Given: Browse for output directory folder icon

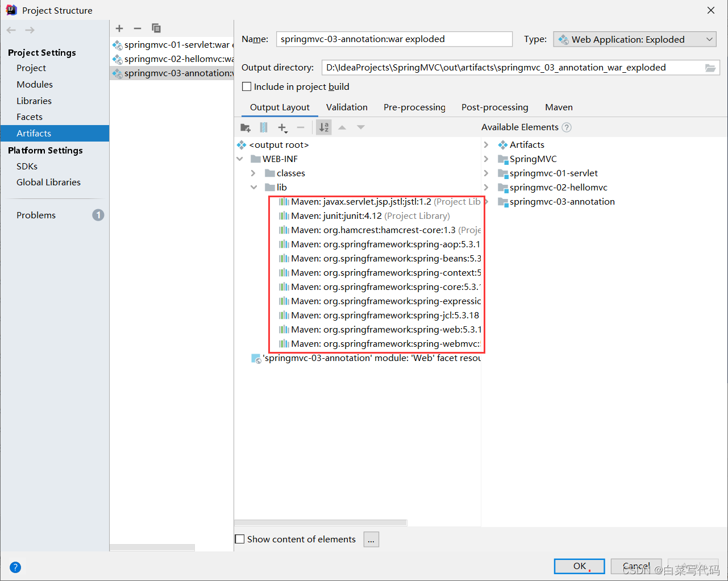Looking at the screenshot, I should pos(710,68).
